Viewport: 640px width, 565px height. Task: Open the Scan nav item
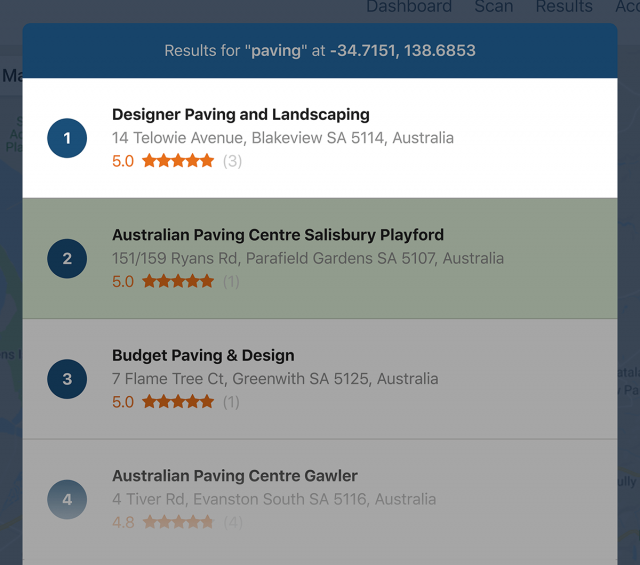(493, 6)
